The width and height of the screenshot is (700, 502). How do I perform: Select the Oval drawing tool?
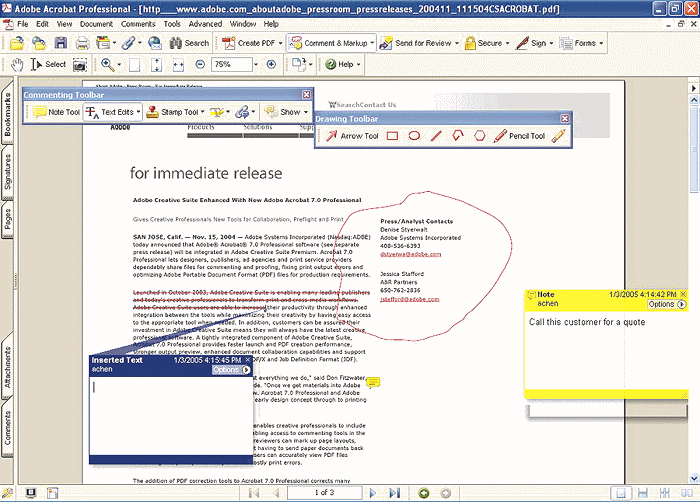414,136
